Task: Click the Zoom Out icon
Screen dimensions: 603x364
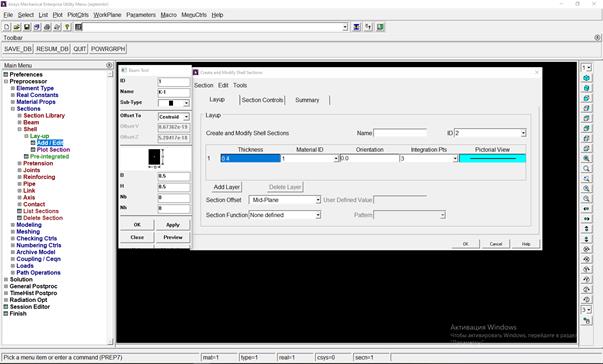Action: coord(586,198)
